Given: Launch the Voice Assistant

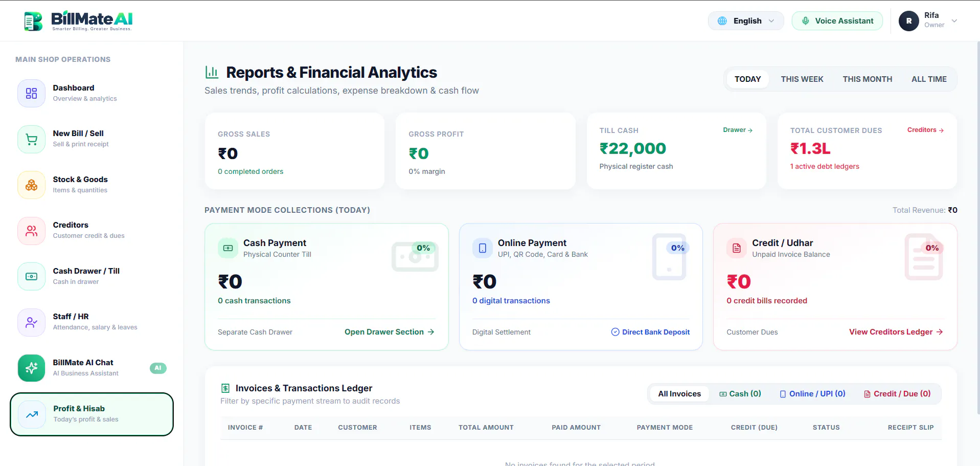Looking at the screenshot, I should [x=837, y=21].
